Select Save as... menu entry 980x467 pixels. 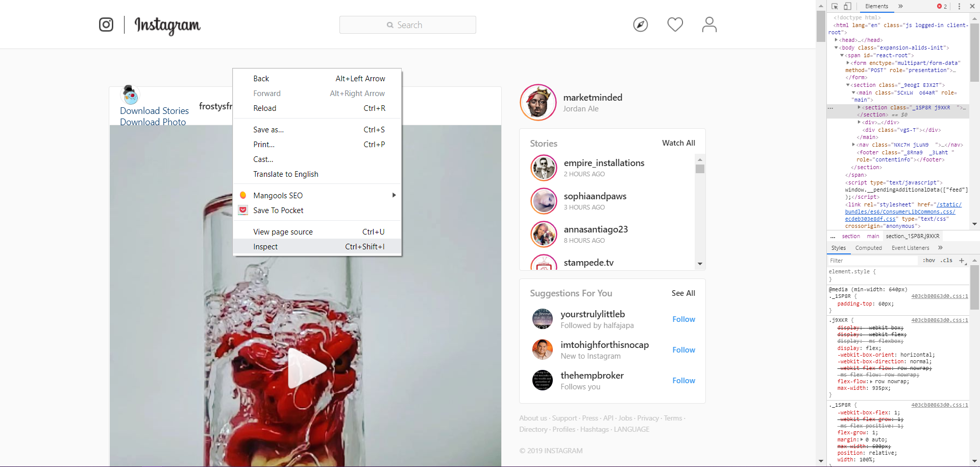click(x=317, y=130)
